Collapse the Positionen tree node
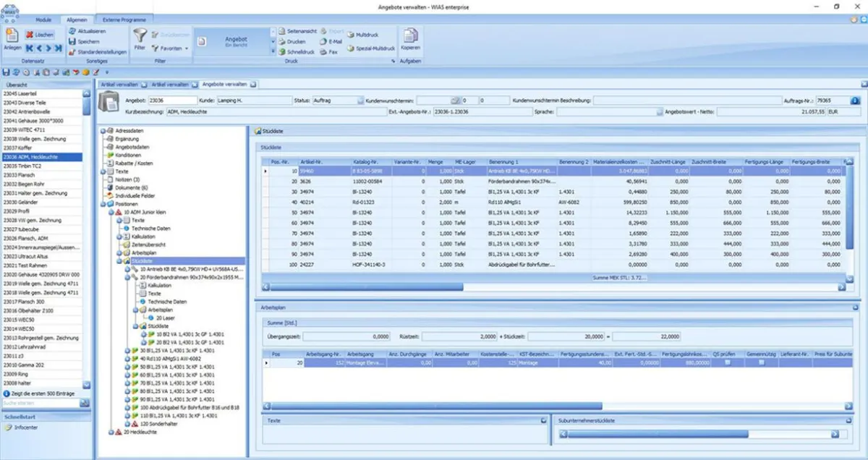Viewport: 868px width, 460px height. pyautogui.click(x=101, y=204)
